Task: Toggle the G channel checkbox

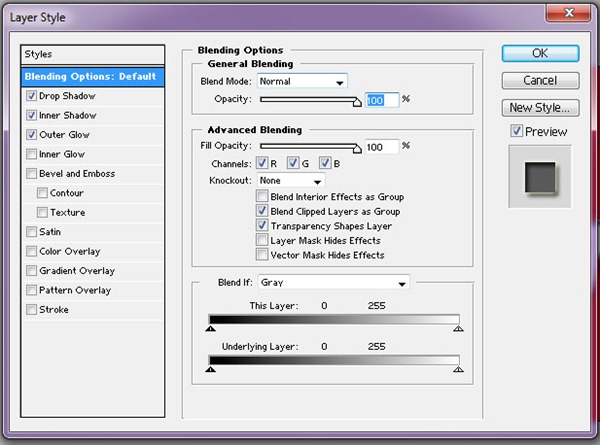Action: click(x=293, y=163)
